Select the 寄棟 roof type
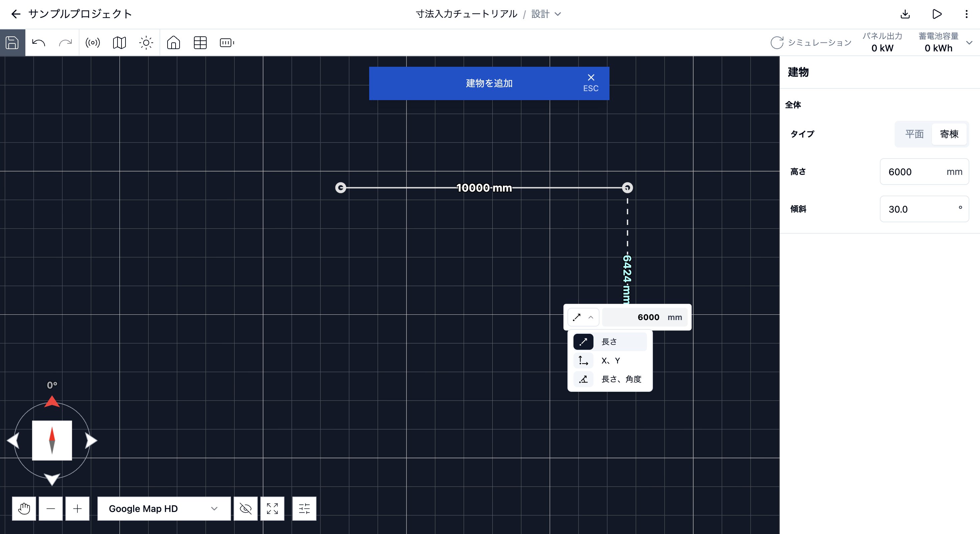This screenshot has height=534, width=980. pyautogui.click(x=949, y=134)
